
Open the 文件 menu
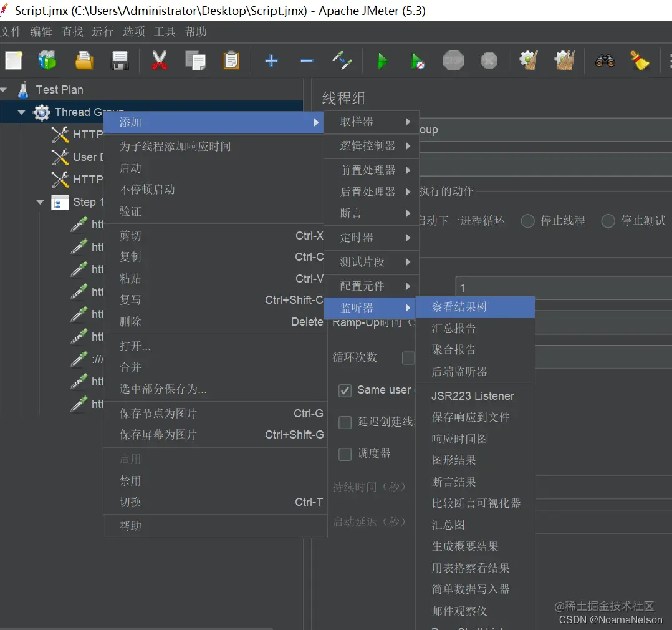point(11,32)
